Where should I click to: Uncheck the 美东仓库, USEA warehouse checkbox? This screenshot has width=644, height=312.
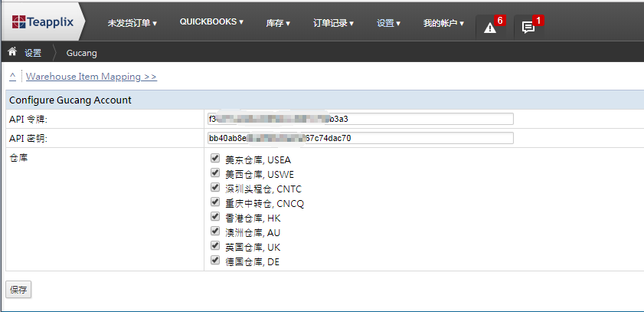coord(215,157)
